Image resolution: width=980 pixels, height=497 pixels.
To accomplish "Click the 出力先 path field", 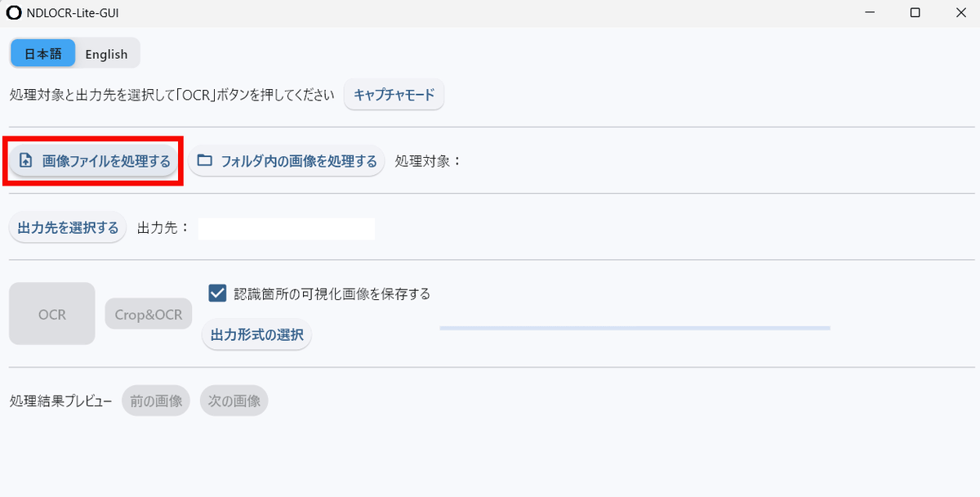I will click(286, 229).
